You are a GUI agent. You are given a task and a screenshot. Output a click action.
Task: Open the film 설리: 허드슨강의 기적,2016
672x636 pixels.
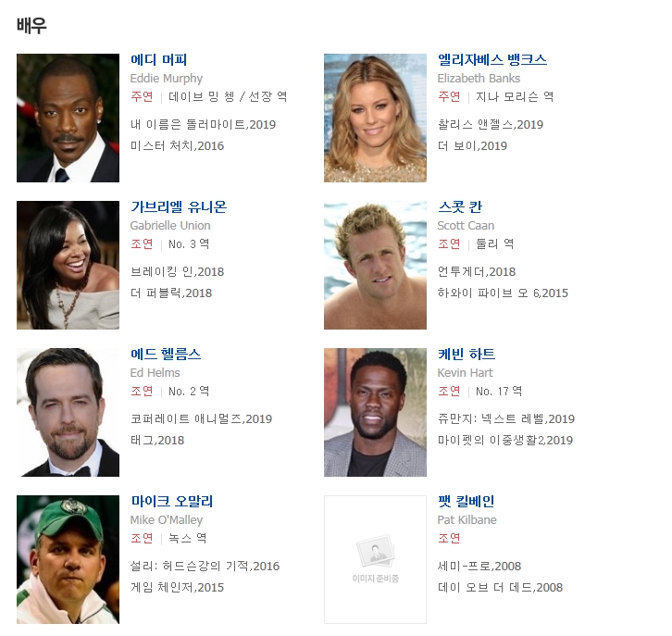tap(205, 566)
